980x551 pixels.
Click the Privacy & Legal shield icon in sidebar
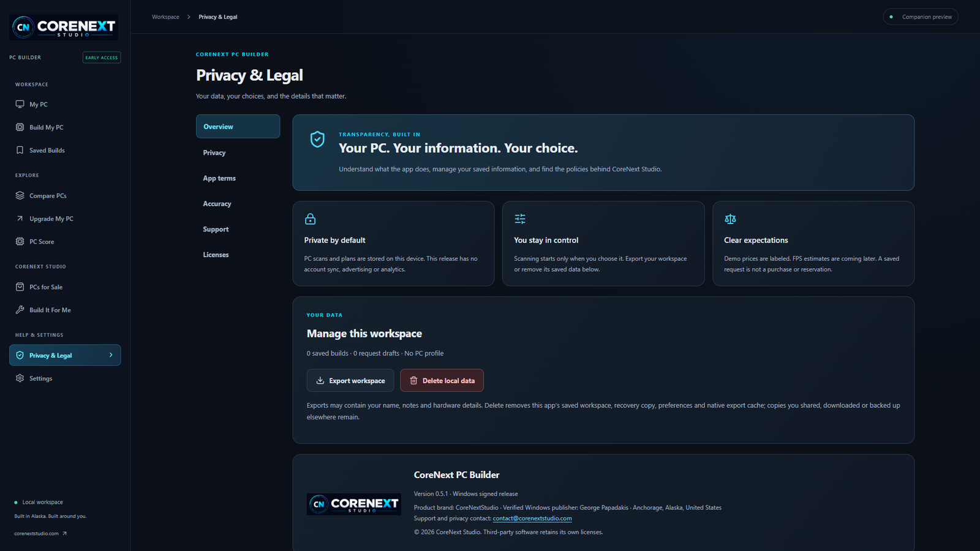click(20, 355)
